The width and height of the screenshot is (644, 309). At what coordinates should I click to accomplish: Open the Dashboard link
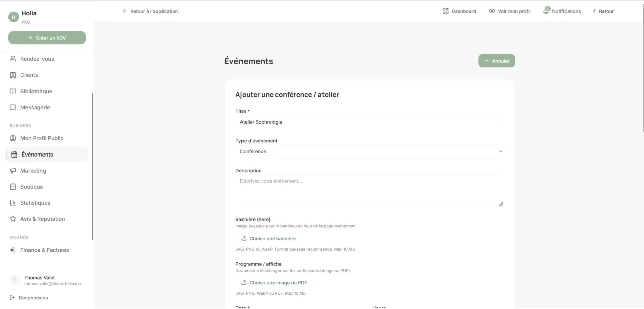459,11
